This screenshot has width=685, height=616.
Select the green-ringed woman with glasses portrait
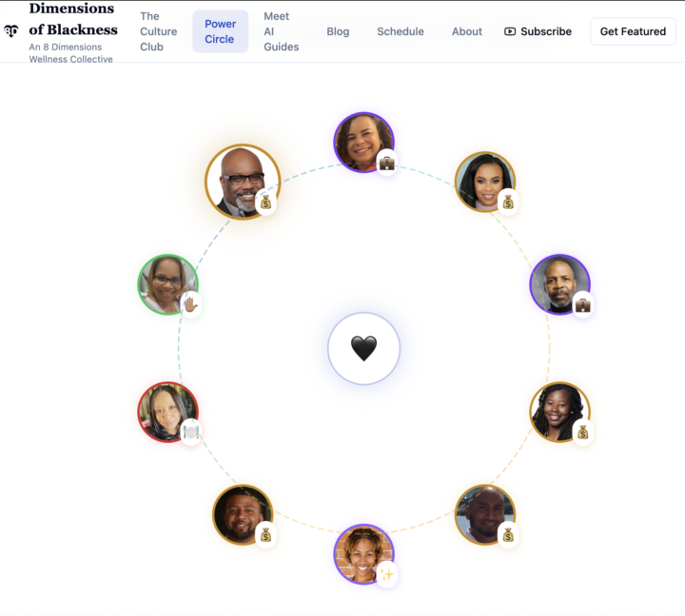[167, 284]
